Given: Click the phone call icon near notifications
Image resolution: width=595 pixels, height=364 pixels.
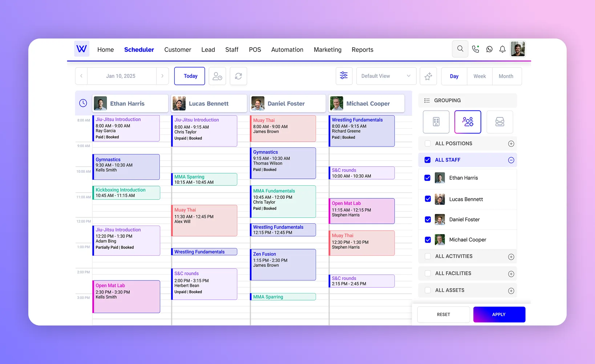Looking at the screenshot, I should tap(475, 49).
